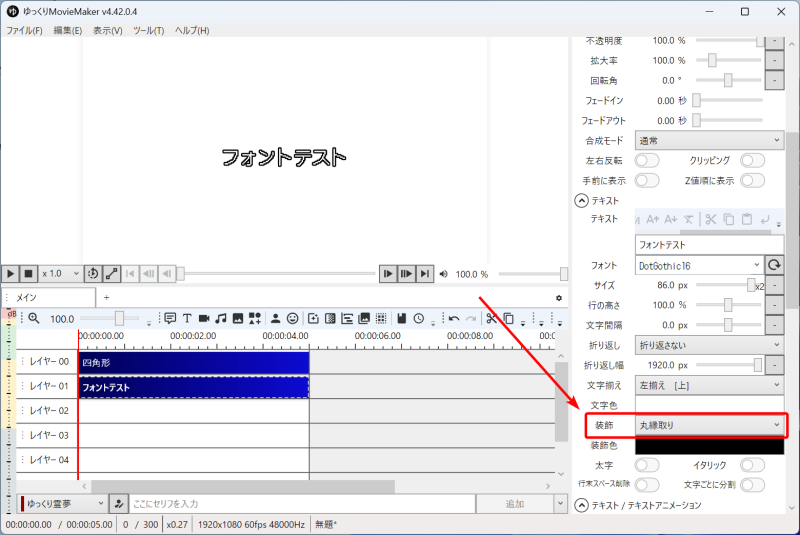Add an audio item with the music note icon

click(221, 318)
